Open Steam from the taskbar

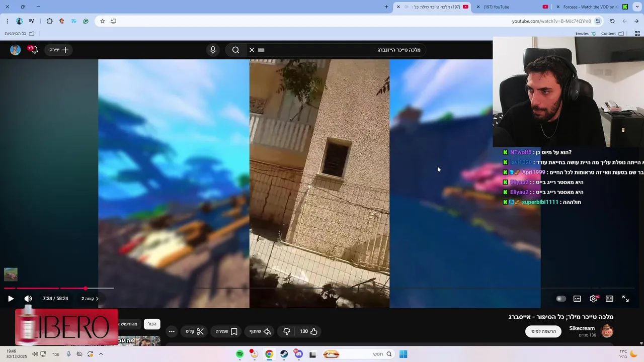284,354
